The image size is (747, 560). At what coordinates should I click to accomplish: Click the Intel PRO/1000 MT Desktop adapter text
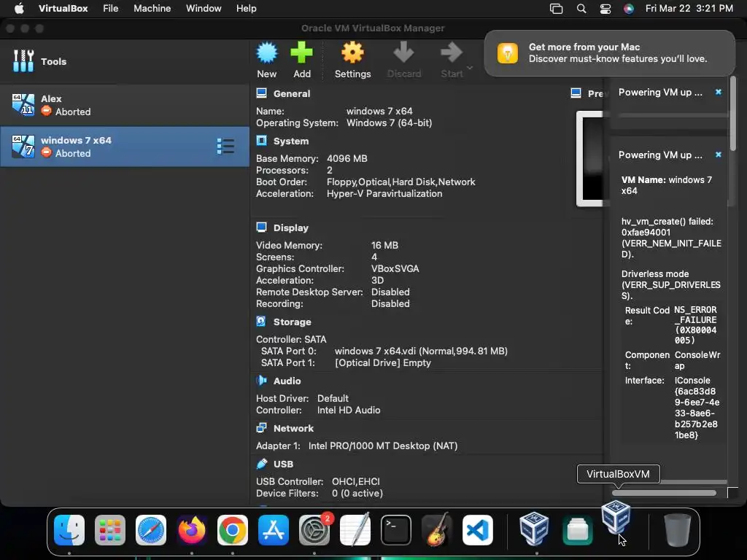click(x=383, y=446)
